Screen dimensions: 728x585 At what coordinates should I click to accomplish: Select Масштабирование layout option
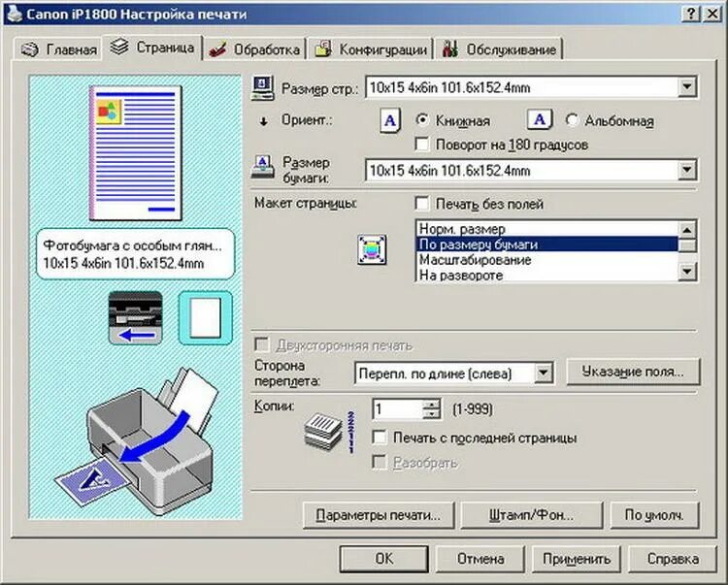point(546,260)
